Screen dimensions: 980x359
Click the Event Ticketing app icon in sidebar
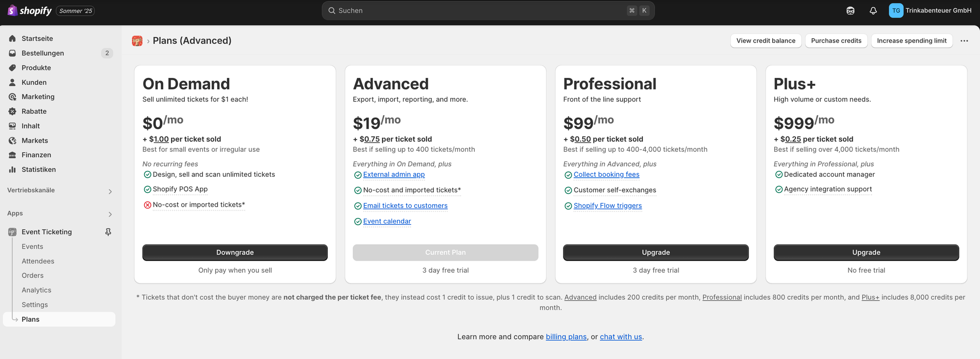(x=12, y=232)
